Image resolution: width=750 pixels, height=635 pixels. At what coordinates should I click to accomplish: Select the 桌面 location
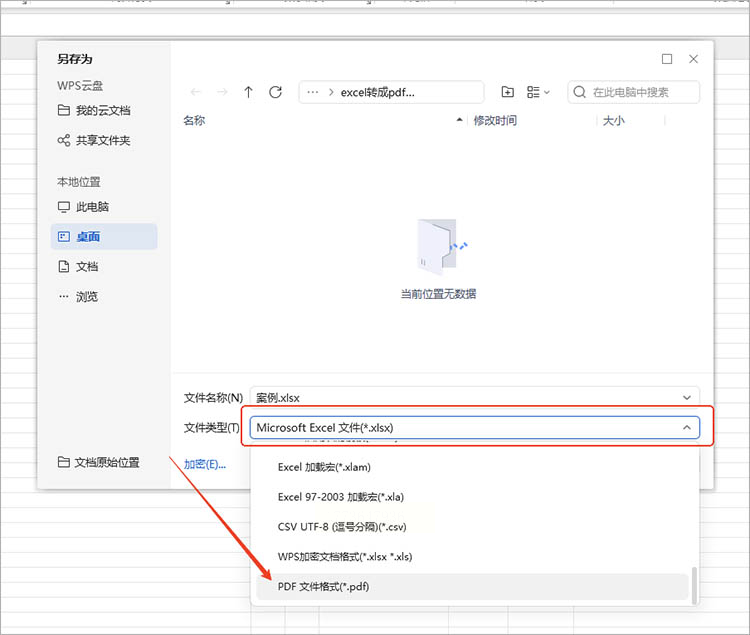click(104, 237)
